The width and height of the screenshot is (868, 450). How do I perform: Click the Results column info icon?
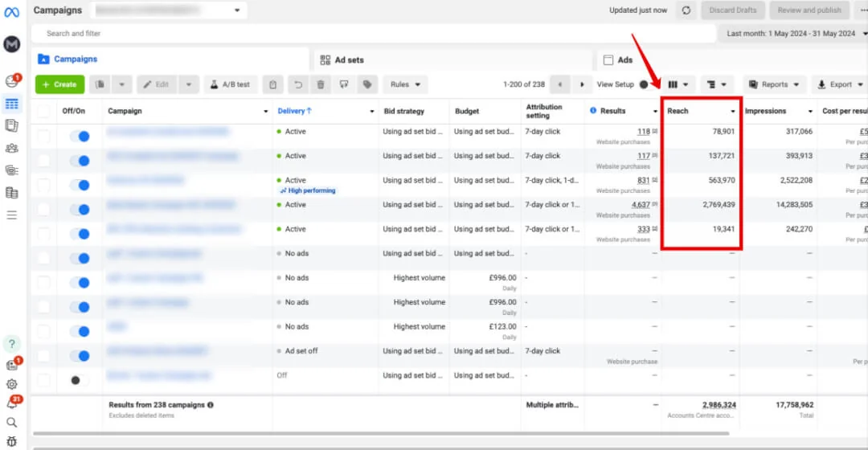pyautogui.click(x=593, y=111)
